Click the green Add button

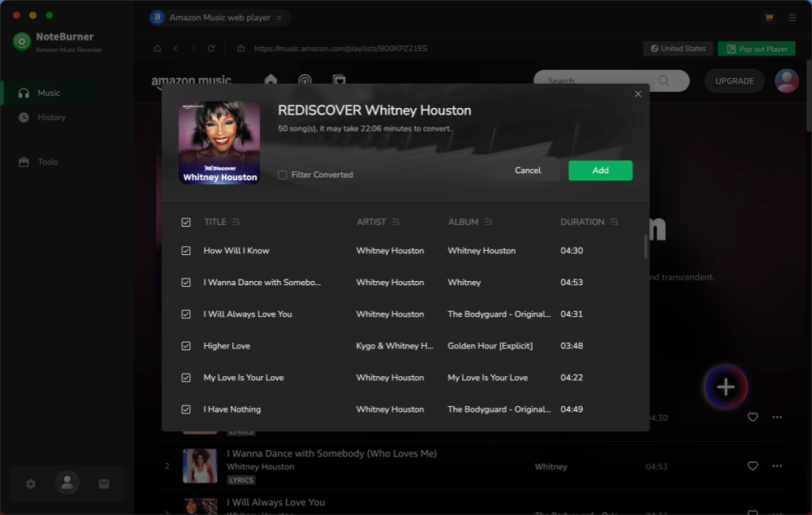(600, 171)
